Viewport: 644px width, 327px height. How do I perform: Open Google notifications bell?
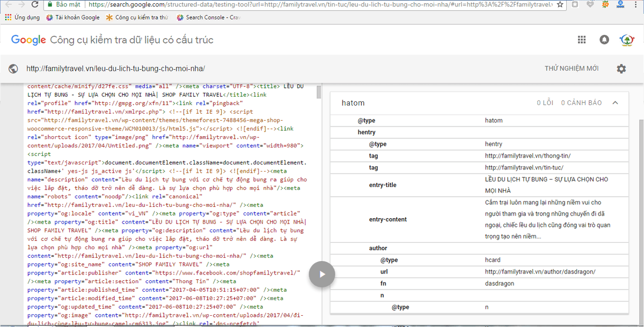coord(605,40)
